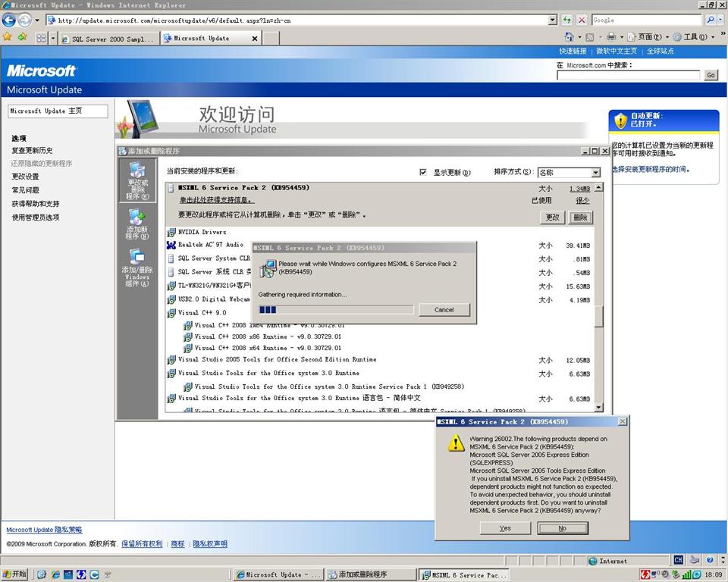Click the 开始 Start button
This screenshot has width=728, height=582.
[14, 574]
